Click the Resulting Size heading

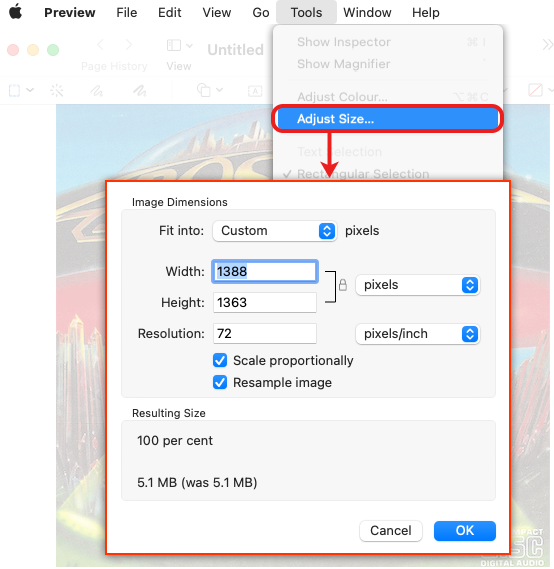coord(169,413)
